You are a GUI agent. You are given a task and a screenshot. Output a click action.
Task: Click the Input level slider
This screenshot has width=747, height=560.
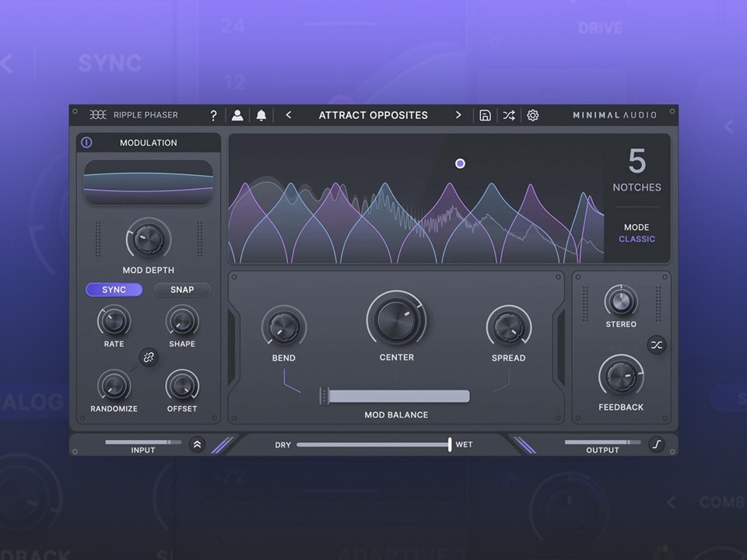click(143, 442)
